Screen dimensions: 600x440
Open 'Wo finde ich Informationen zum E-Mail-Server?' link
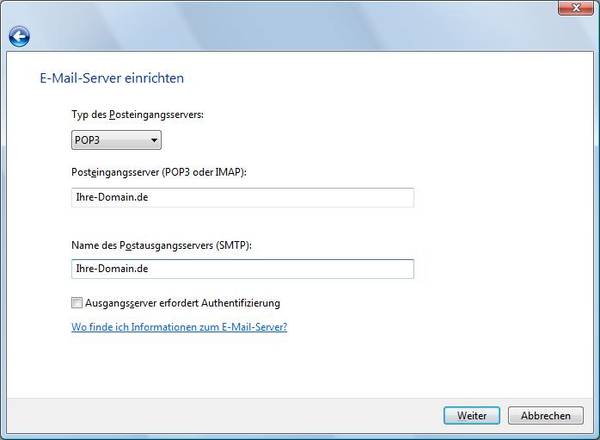coord(179,327)
